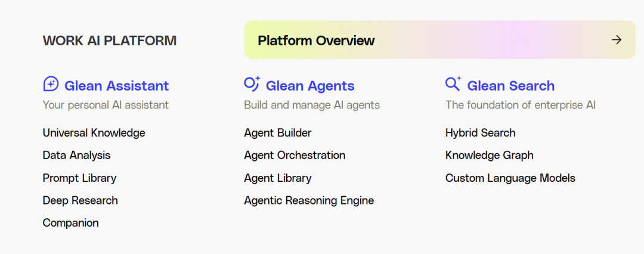This screenshot has height=254, width=644.
Task: Select Deep Research
Action: [x=80, y=200]
